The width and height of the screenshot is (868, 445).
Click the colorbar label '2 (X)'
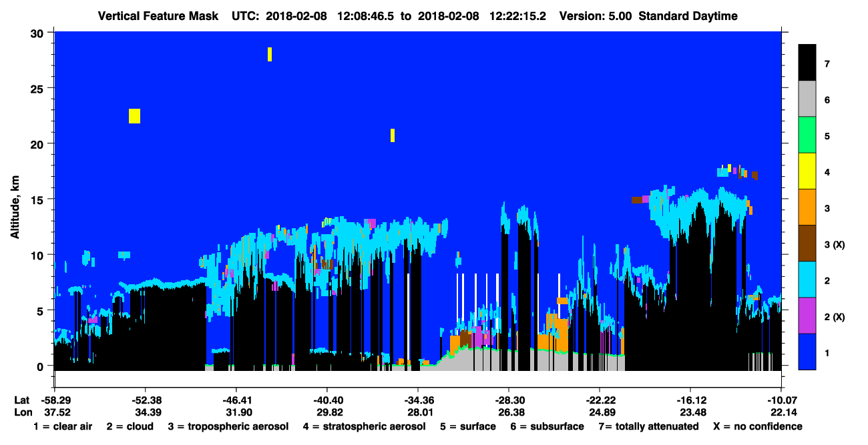(x=835, y=317)
